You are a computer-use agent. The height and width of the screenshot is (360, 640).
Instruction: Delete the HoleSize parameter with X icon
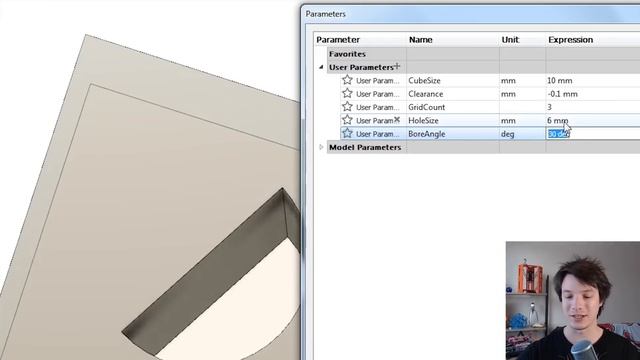pyautogui.click(x=397, y=120)
